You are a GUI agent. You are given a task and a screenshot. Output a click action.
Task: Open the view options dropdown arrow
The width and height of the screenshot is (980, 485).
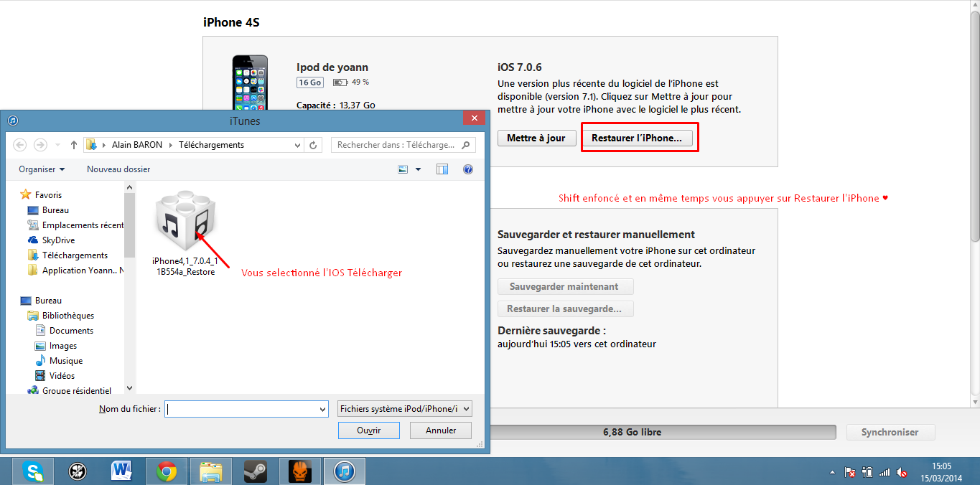click(x=418, y=169)
